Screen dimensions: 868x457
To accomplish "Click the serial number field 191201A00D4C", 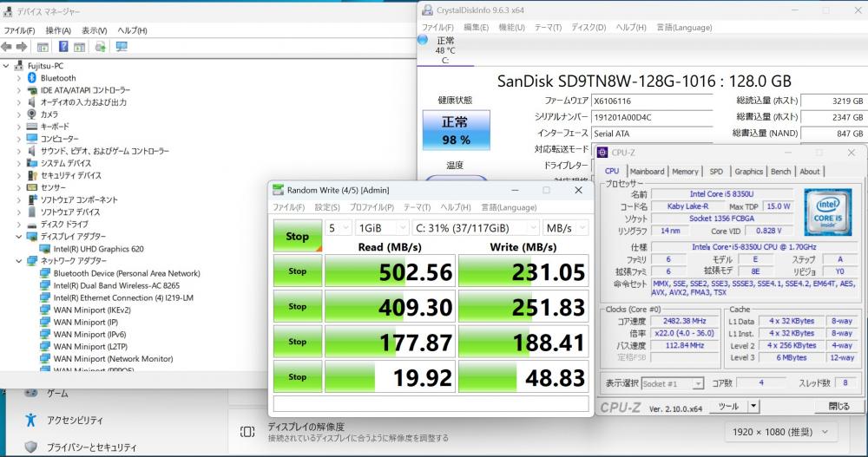I will [652, 117].
